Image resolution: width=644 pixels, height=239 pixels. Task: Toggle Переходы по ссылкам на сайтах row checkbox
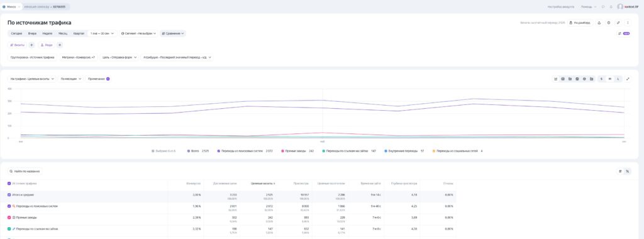pos(9,229)
